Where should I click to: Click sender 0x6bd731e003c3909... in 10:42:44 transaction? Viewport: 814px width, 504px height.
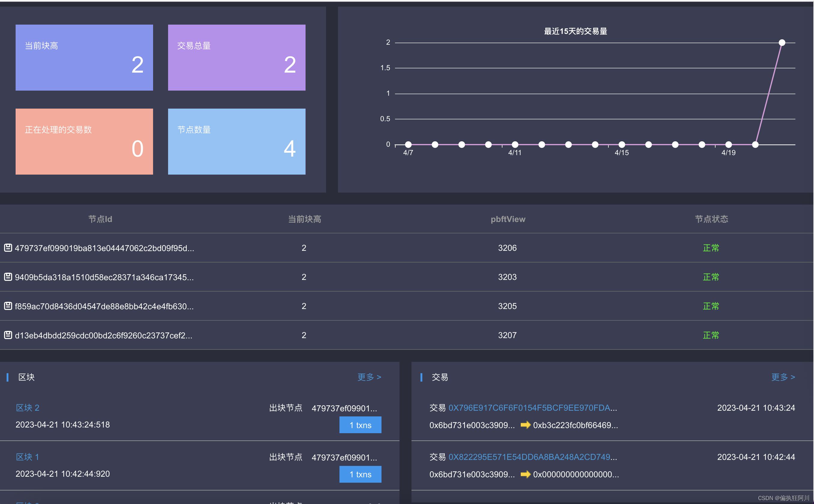click(x=472, y=474)
